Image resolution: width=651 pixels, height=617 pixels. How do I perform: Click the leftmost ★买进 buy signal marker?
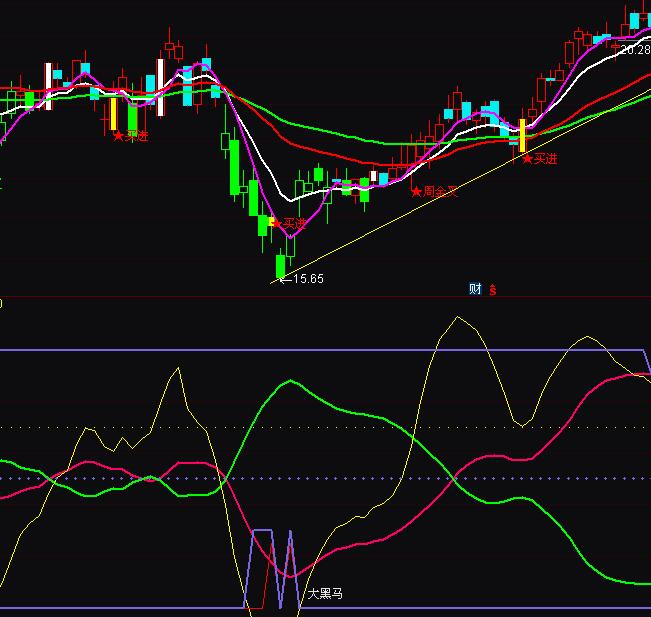pos(131,136)
